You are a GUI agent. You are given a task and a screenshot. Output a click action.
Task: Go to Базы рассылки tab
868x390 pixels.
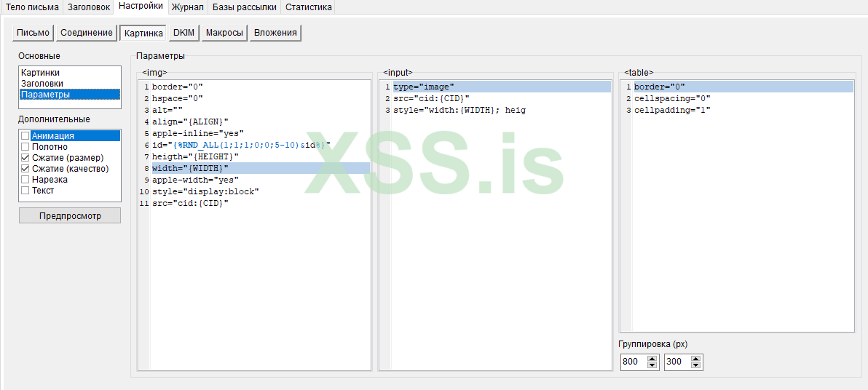tap(244, 7)
